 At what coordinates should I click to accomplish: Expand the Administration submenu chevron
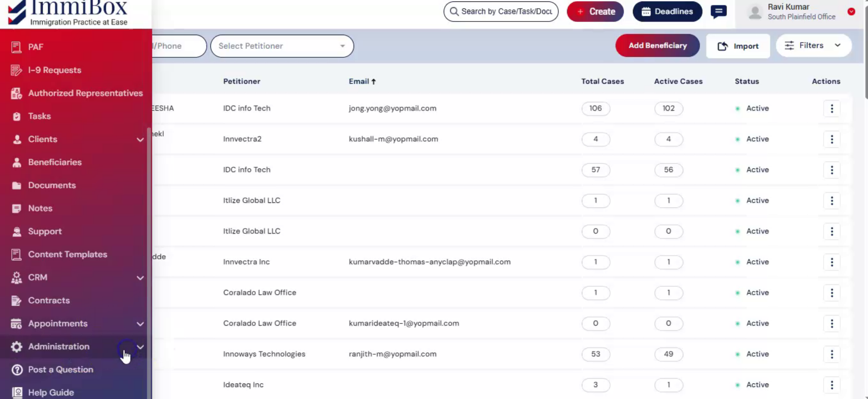[140, 347]
